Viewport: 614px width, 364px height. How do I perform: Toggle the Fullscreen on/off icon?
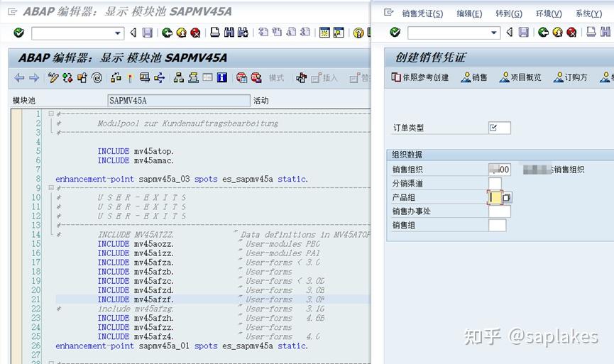coord(207,77)
